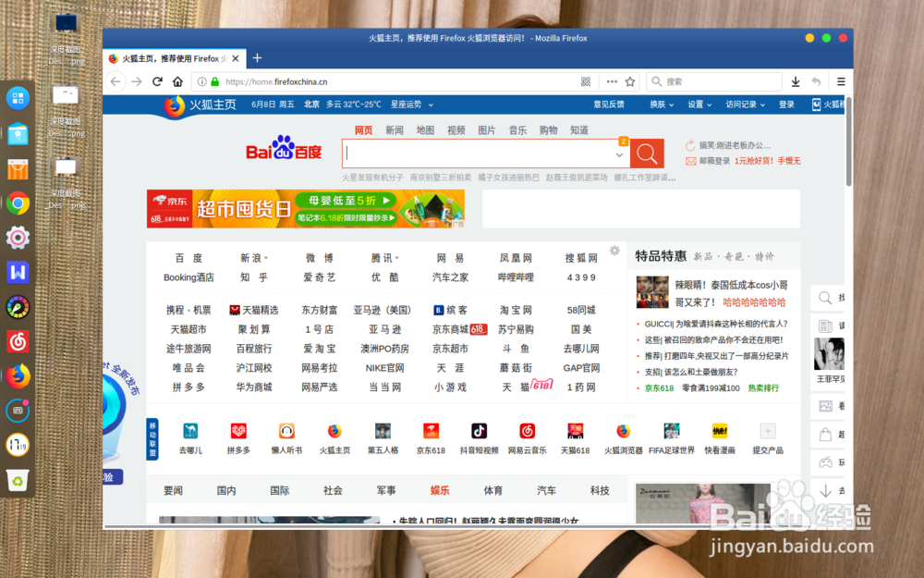Open the 邮箱登录 link
The width and height of the screenshot is (924, 578).
[715, 161]
